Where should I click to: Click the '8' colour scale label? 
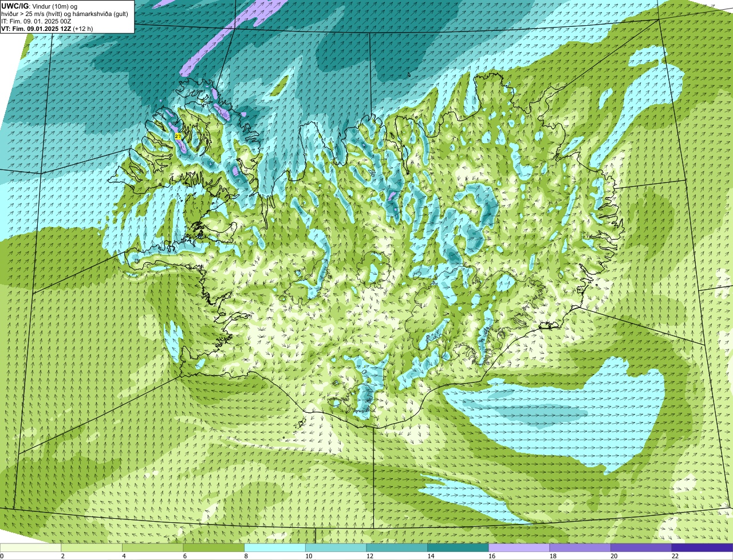pyautogui.click(x=246, y=556)
